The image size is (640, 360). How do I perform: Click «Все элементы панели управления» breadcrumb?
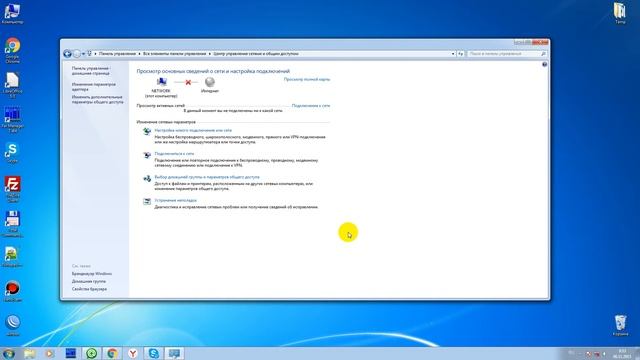pyautogui.click(x=174, y=54)
